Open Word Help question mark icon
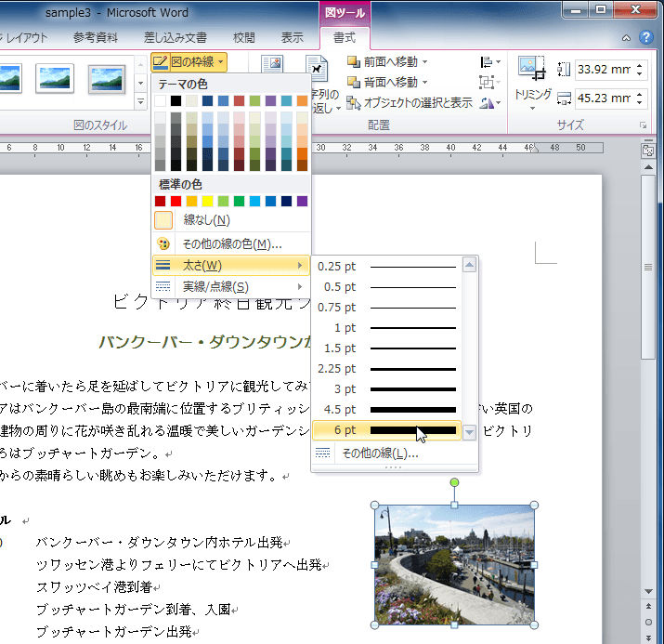The image size is (664, 644). [x=647, y=37]
